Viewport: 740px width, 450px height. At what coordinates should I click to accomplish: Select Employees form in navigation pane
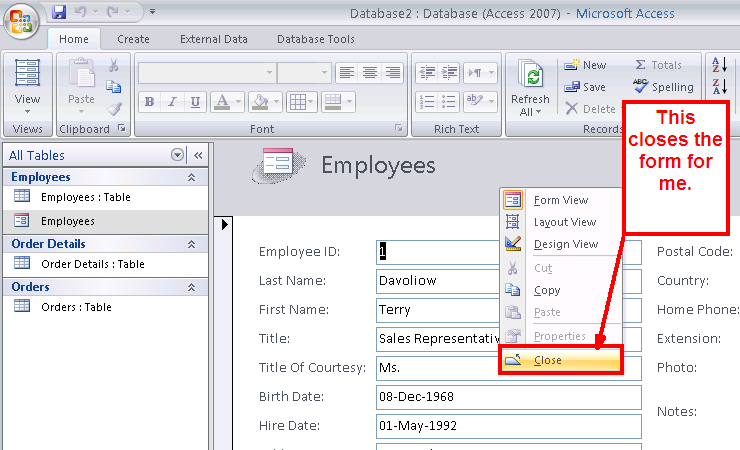click(106, 221)
